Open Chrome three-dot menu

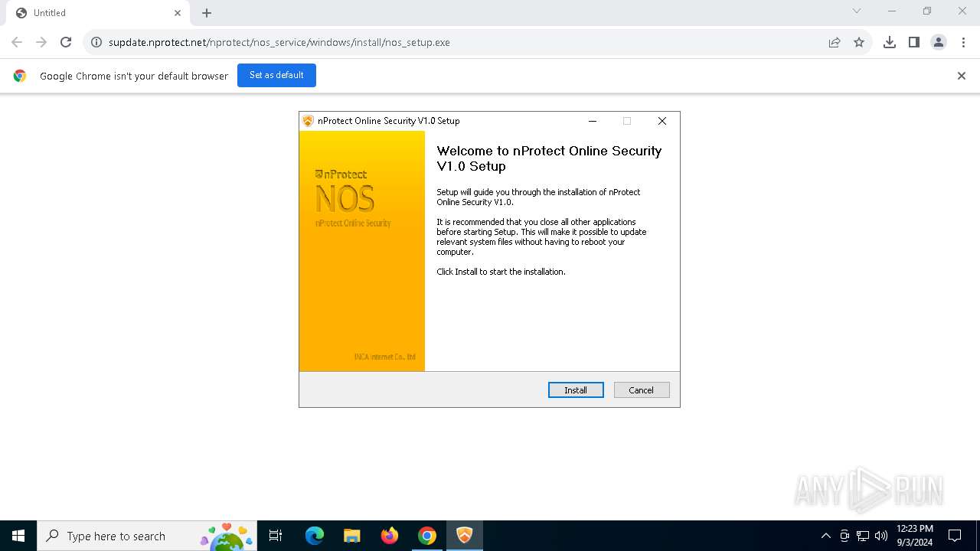963,42
